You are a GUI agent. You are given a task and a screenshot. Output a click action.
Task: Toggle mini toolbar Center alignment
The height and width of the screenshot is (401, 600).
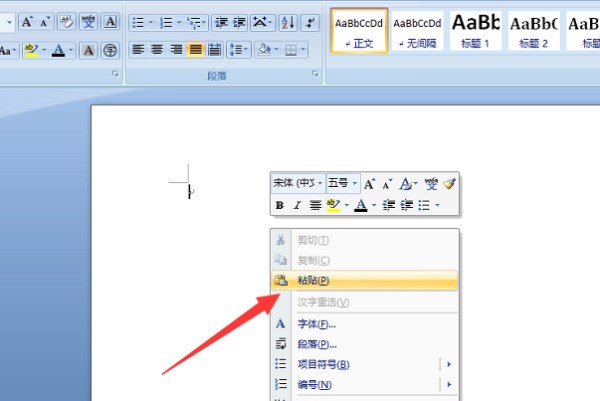click(x=315, y=205)
